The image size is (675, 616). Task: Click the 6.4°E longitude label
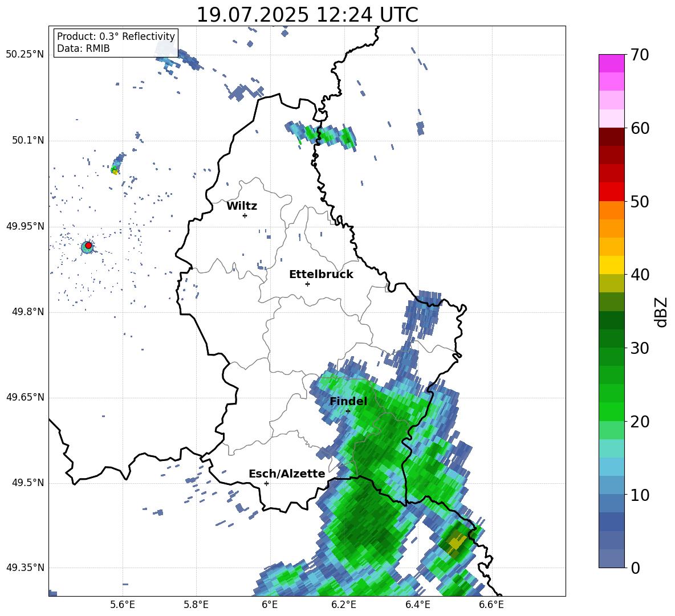point(417,605)
